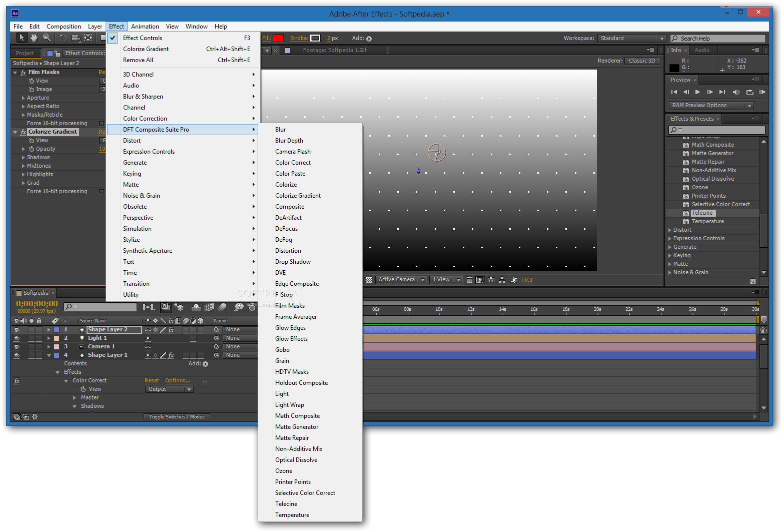Hide Light 1 layer with its eye toggle

point(17,338)
